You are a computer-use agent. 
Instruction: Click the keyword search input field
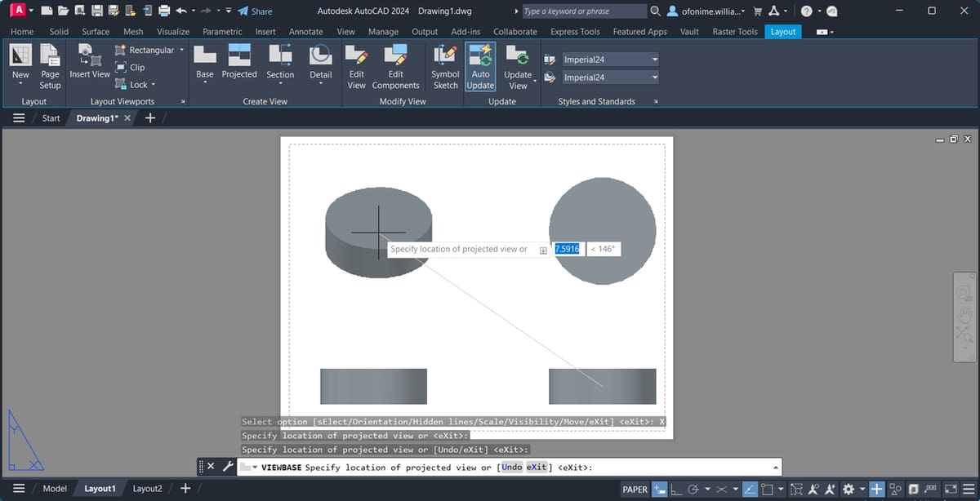tap(583, 11)
